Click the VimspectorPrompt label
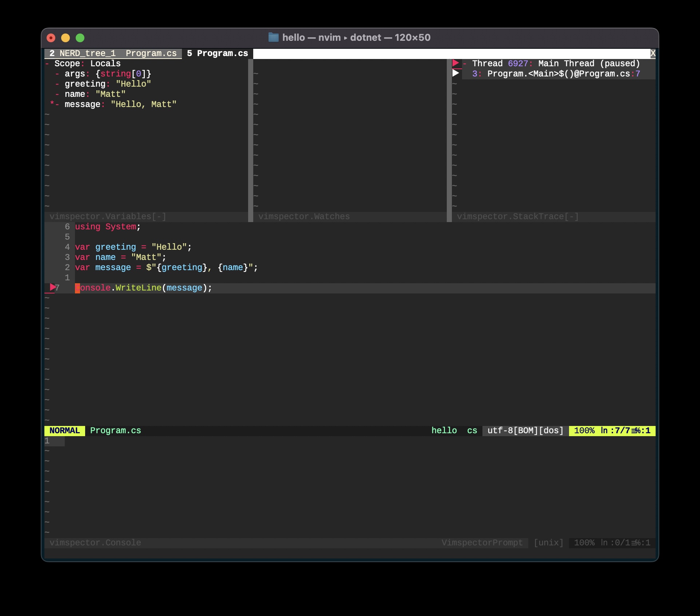Image resolution: width=700 pixels, height=616 pixels. (x=482, y=543)
